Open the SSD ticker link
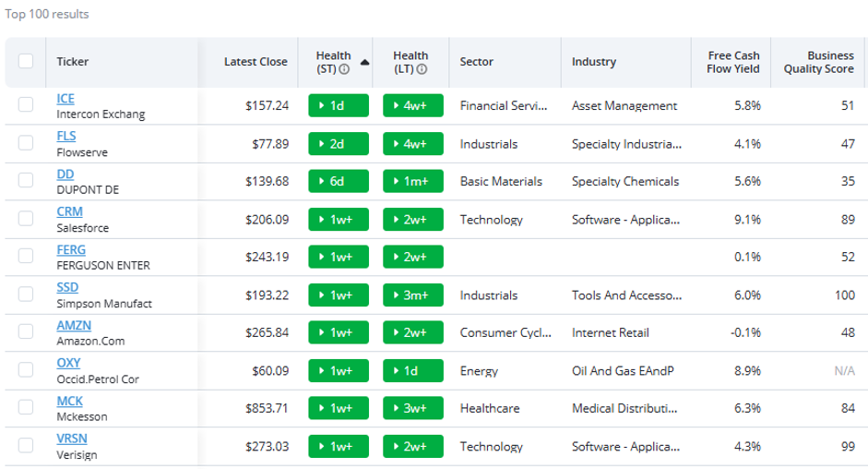 pos(67,288)
